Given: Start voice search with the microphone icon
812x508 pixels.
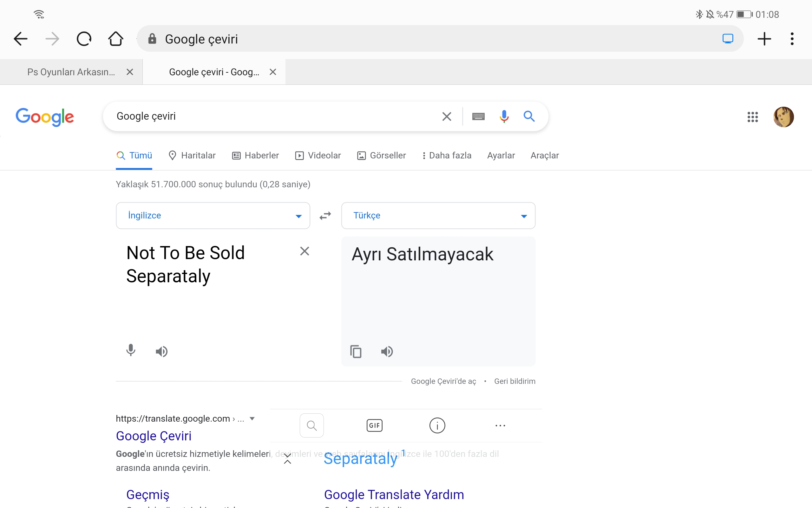Looking at the screenshot, I should [x=504, y=116].
